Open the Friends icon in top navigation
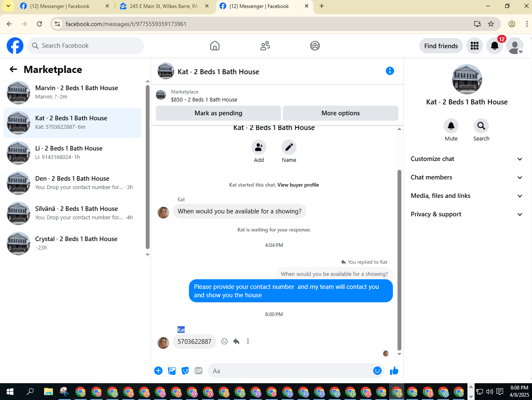This screenshot has width=532, height=400. pos(265,46)
